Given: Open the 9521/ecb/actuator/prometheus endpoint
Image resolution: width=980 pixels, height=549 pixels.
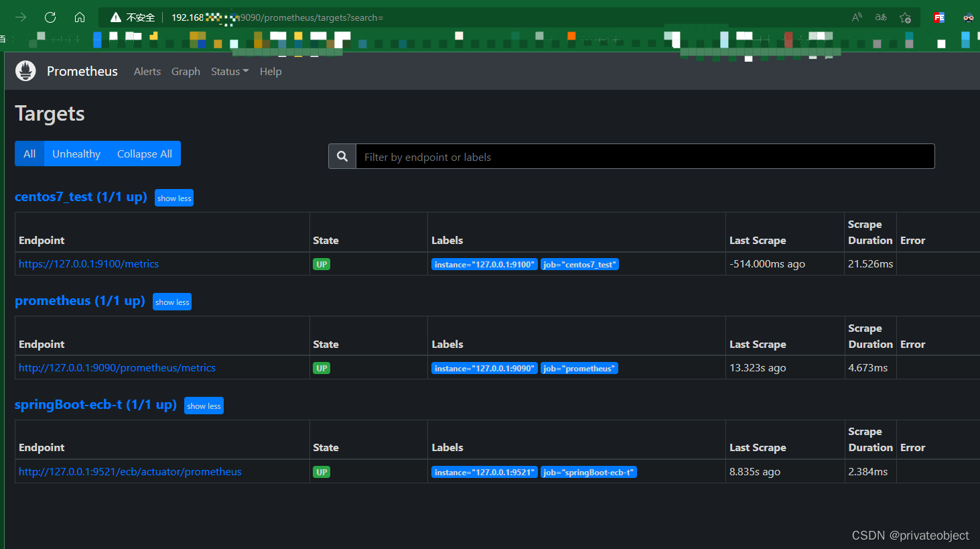Looking at the screenshot, I should tap(130, 471).
